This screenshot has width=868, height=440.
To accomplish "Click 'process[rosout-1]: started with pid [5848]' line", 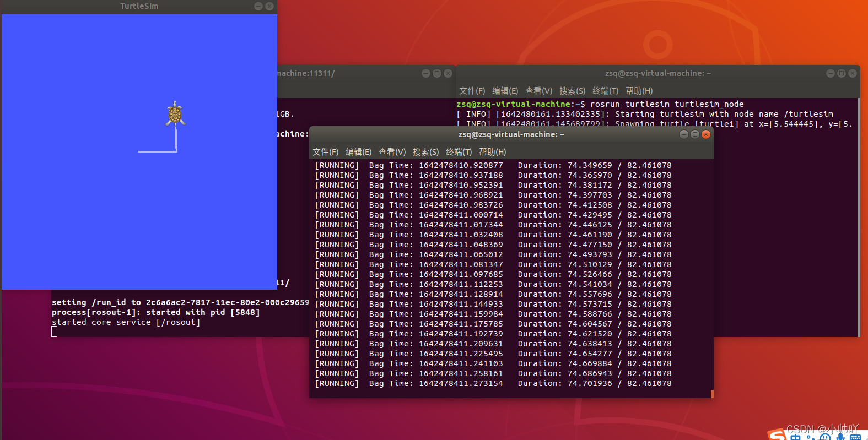I will [x=155, y=312].
